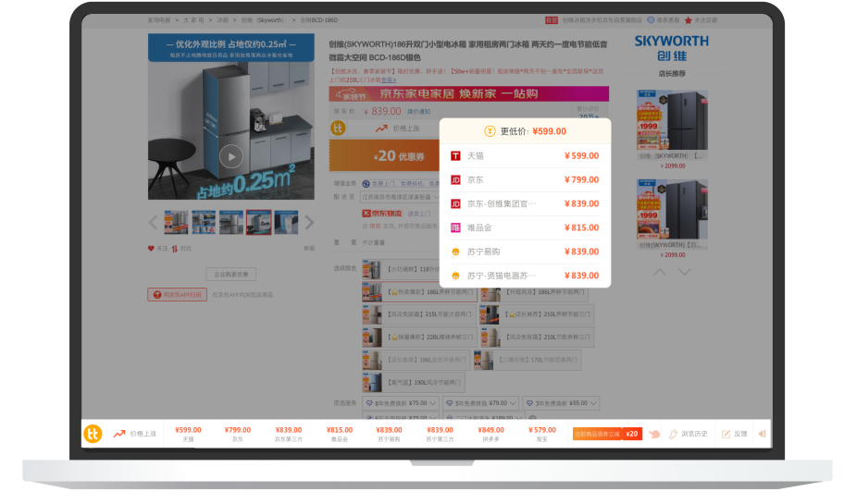This screenshot has height=504, width=844.
Task: Click the 苏宁易购 lion icon in popup
Action: coord(455,252)
